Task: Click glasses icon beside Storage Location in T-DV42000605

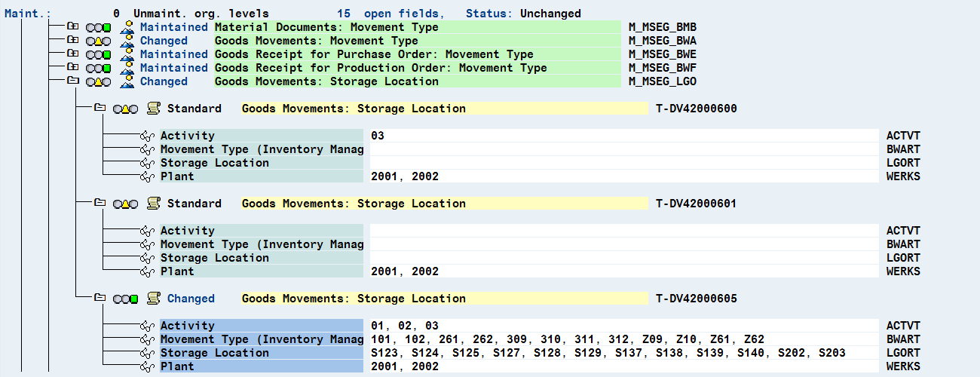Action: coord(147,353)
